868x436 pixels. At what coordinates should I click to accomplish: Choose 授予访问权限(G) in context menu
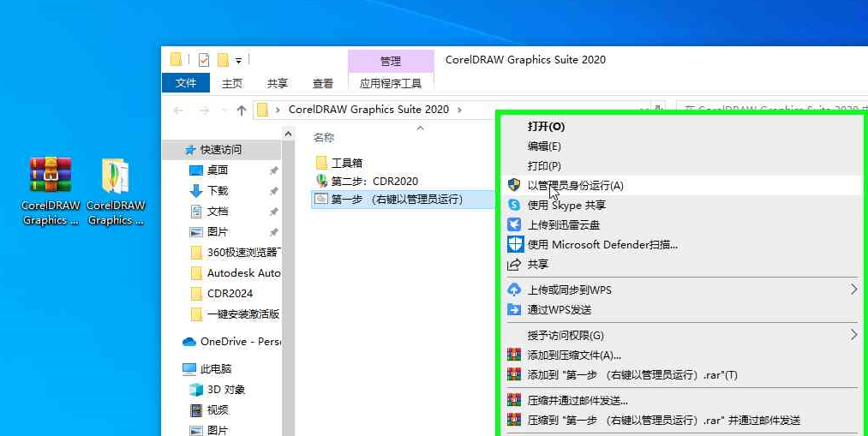566,335
